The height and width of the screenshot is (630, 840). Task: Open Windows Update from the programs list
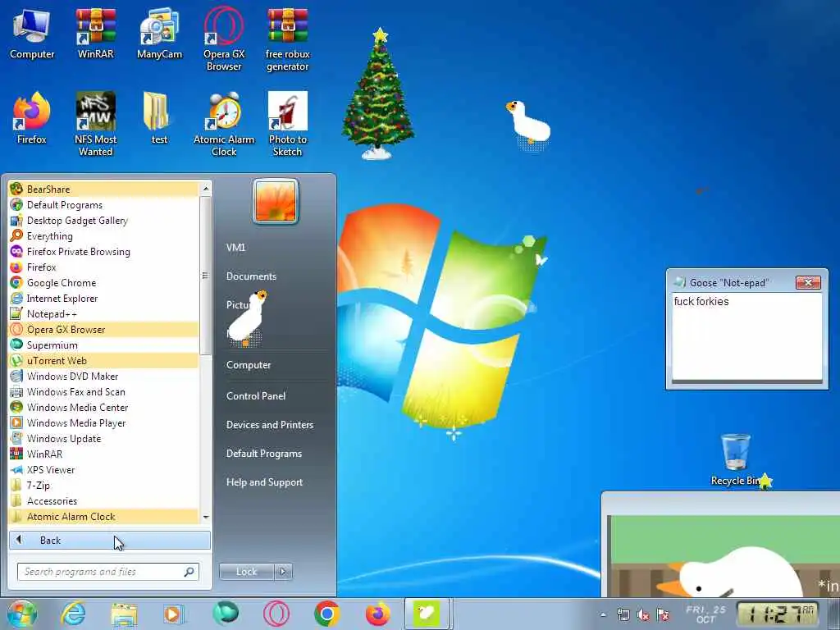pyautogui.click(x=103, y=438)
